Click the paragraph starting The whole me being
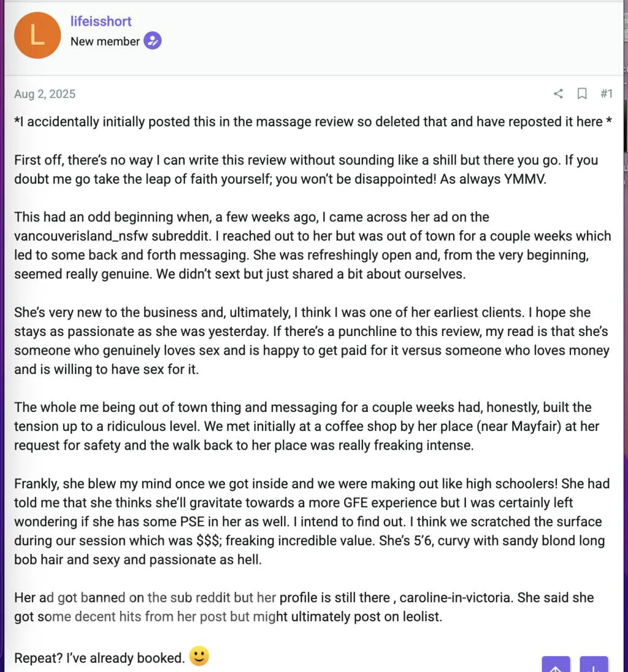 [x=307, y=426]
